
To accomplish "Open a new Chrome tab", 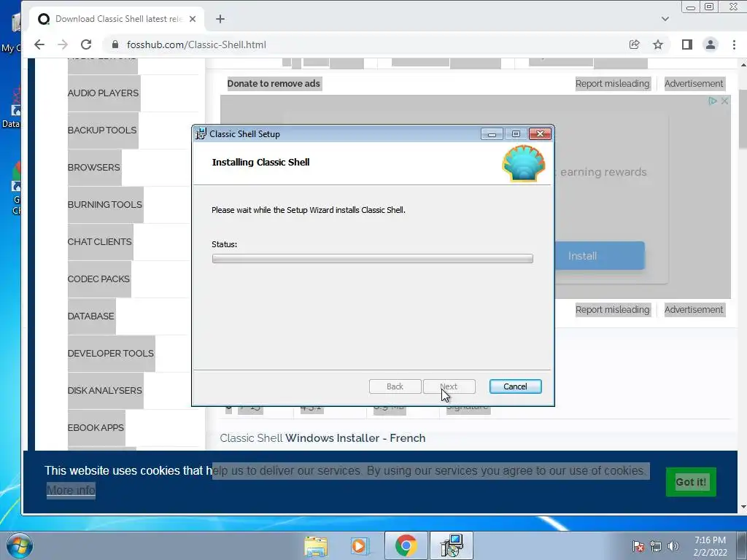I will 220,19.
